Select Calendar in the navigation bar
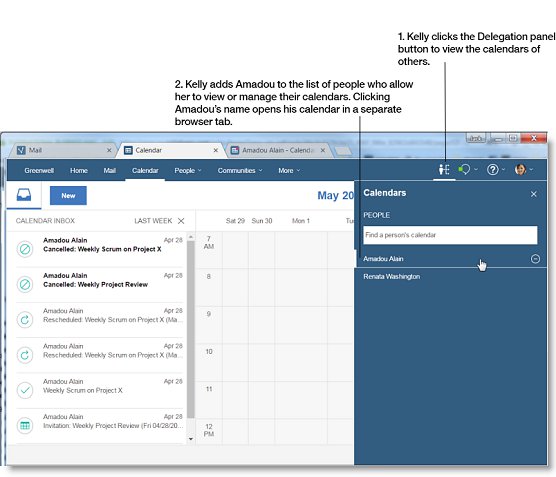This screenshot has width=556, height=477. pos(145,171)
